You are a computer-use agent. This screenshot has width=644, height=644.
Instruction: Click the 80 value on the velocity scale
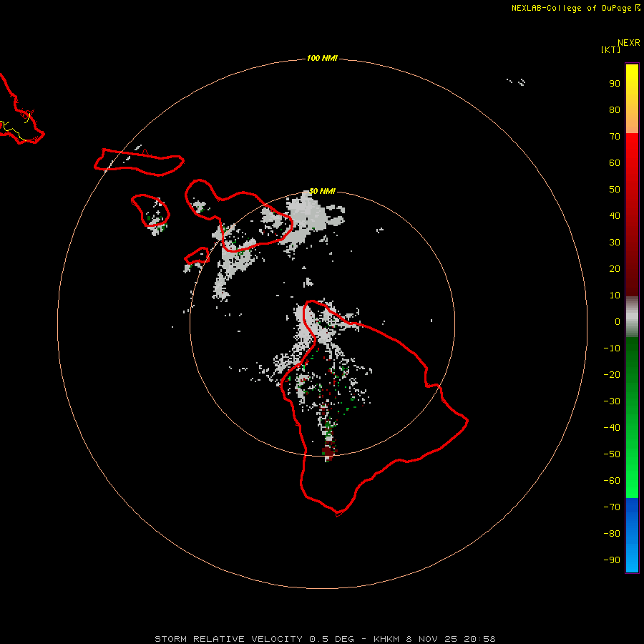click(615, 110)
